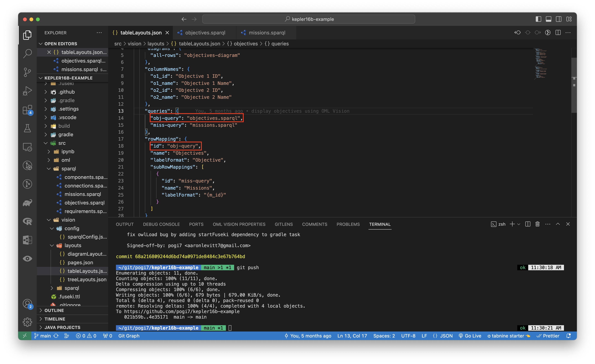Toggle file annotations using GitLens icon
The width and height of the screenshot is (595, 364).
pos(548,33)
